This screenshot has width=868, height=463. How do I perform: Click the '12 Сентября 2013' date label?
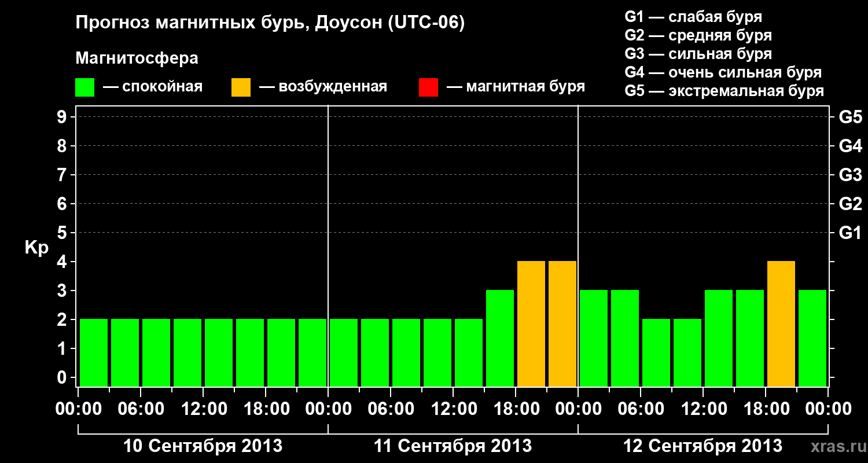coord(703,446)
